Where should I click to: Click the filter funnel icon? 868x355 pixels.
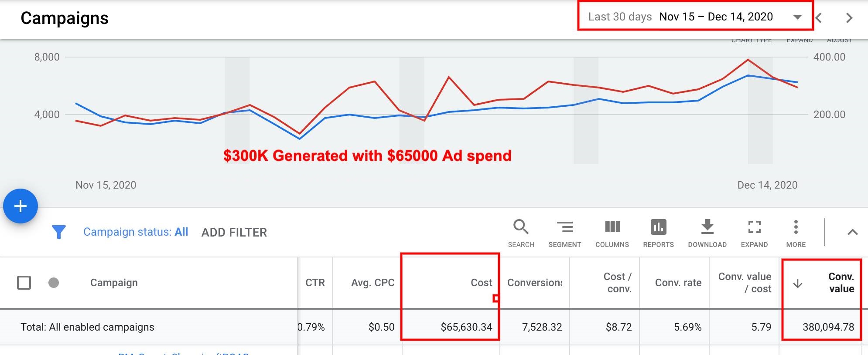(x=58, y=232)
